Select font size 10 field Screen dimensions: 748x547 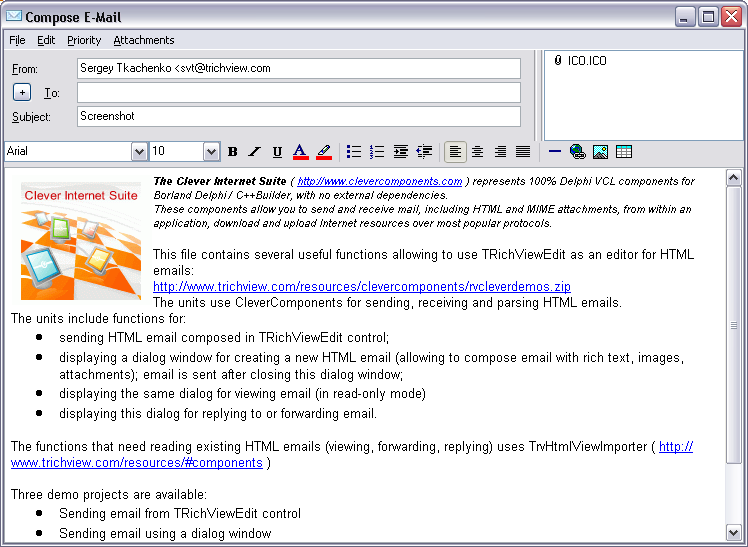click(177, 152)
